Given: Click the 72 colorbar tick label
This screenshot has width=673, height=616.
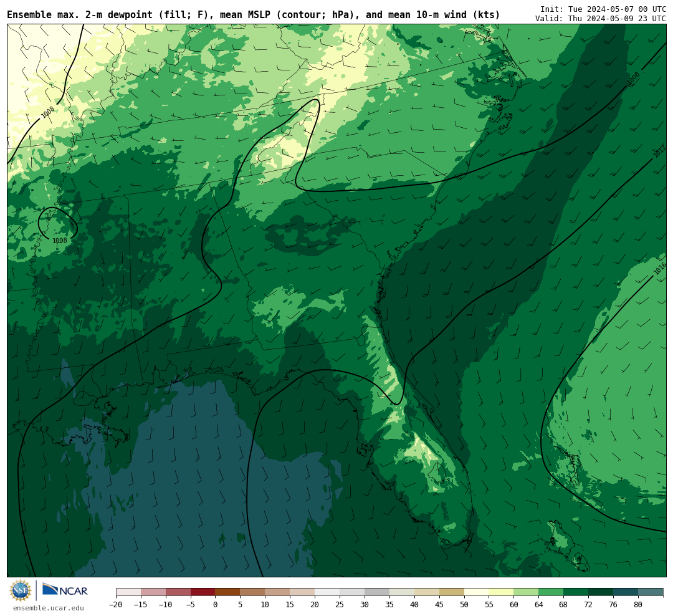Looking at the screenshot, I should click(x=588, y=604).
